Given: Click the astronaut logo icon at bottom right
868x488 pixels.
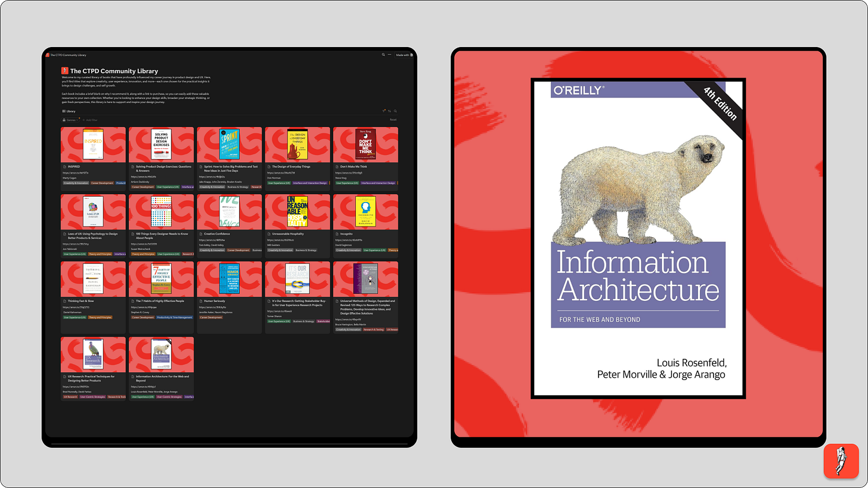Looking at the screenshot, I should [841, 461].
